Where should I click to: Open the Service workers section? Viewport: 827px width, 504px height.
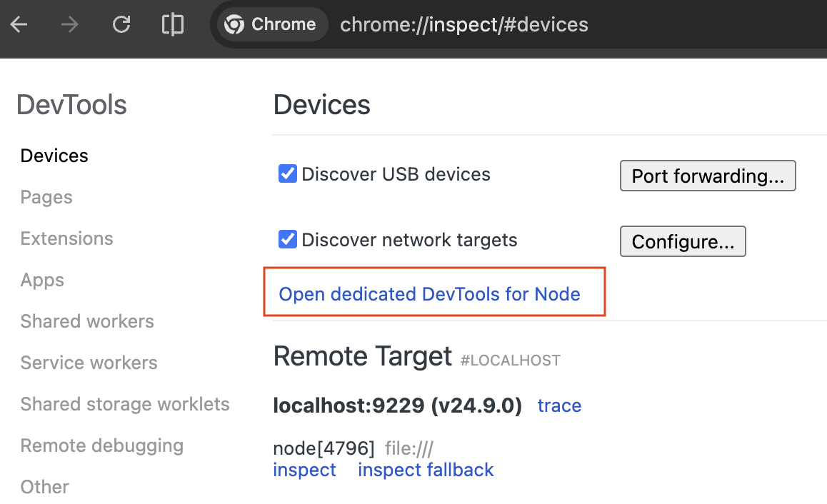point(89,363)
